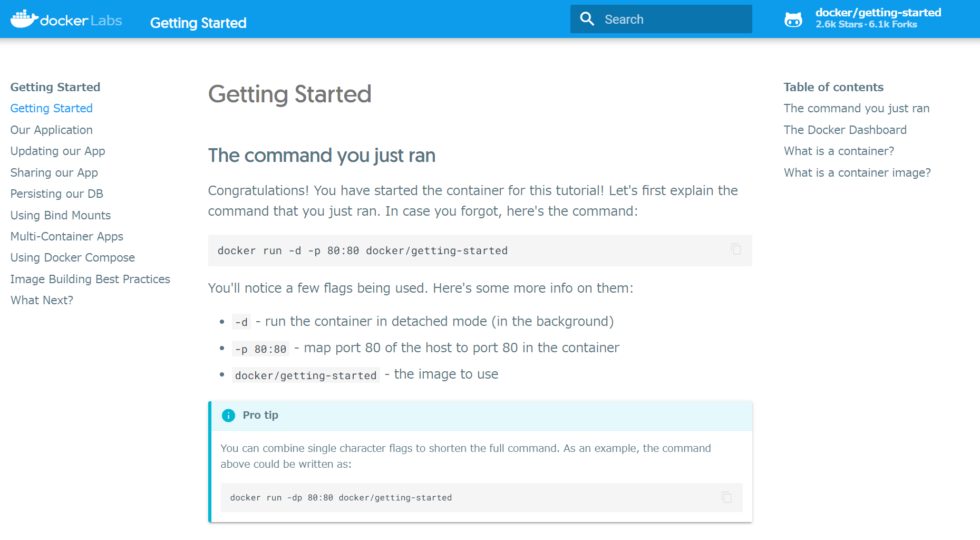Go to Updating our App section
The height and width of the screenshot is (540, 980).
tap(58, 151)
